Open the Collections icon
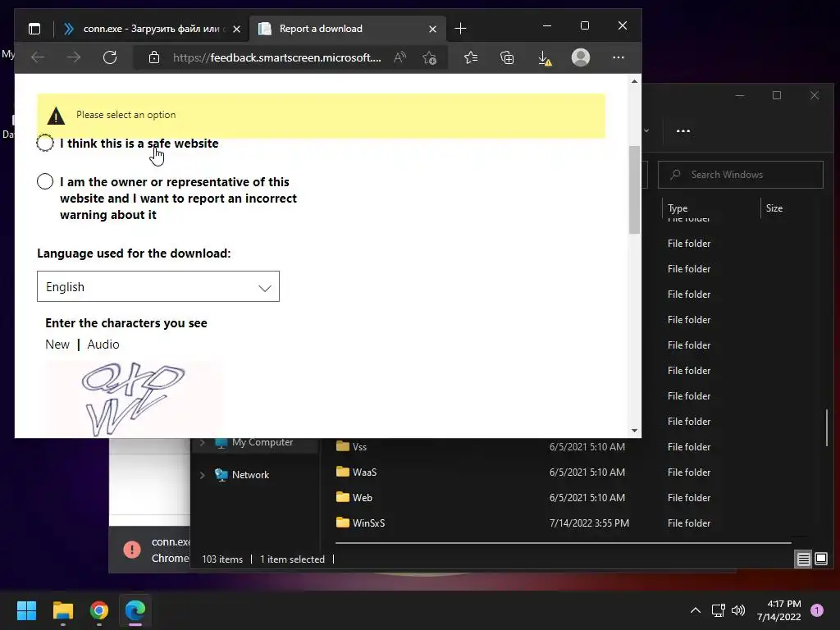 coord(507,57)
